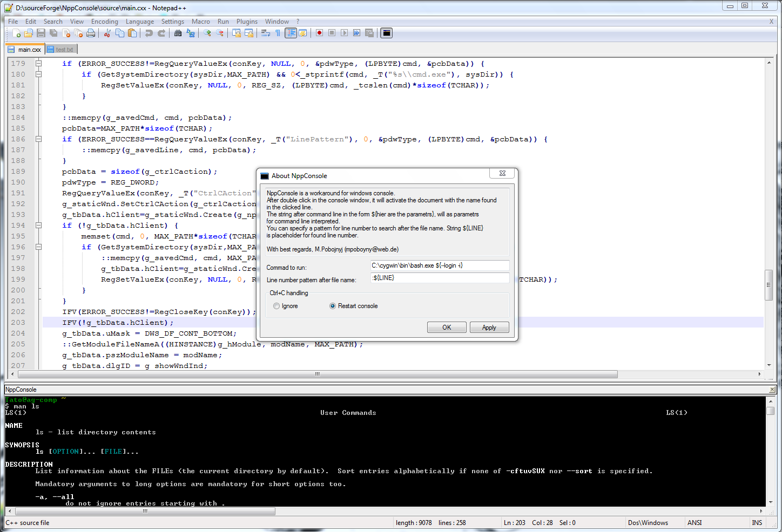Toggle Word Wrap on the toolbar

pyautogui.click(x=265, y=33)
